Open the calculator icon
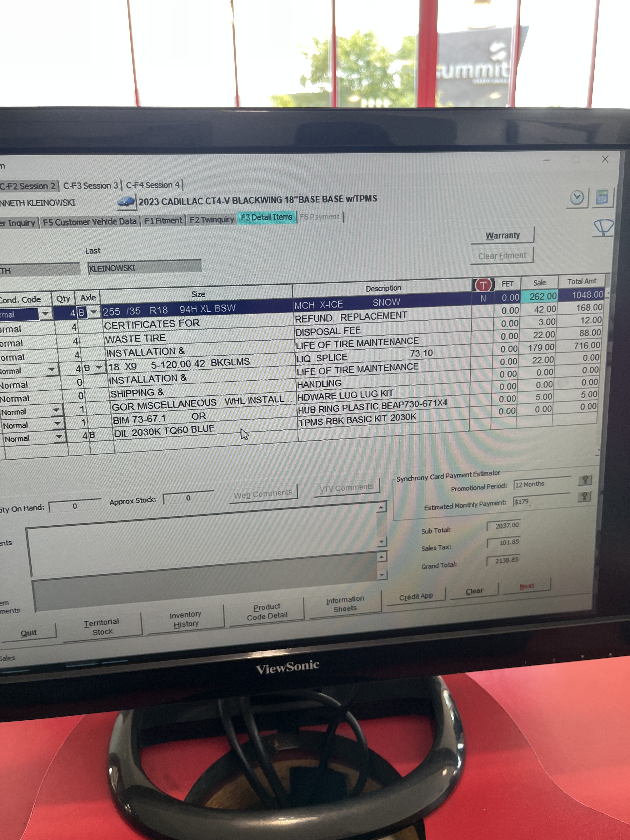Viewport: 630px width, 840px height. click(602, 197)
